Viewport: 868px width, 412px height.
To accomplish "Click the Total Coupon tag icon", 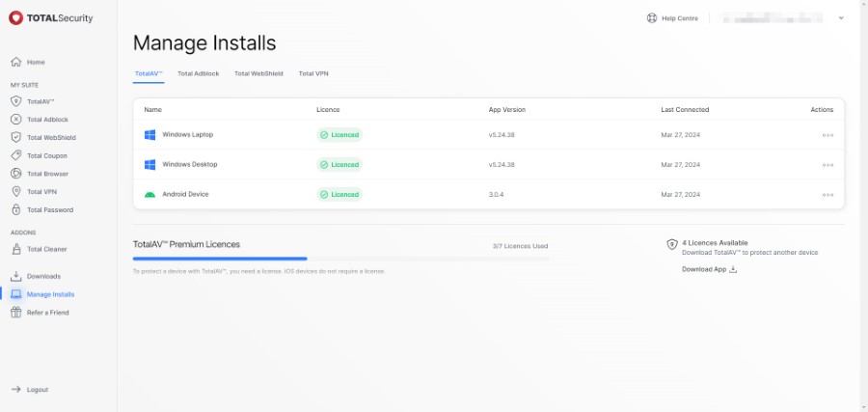I will point(15,155).
